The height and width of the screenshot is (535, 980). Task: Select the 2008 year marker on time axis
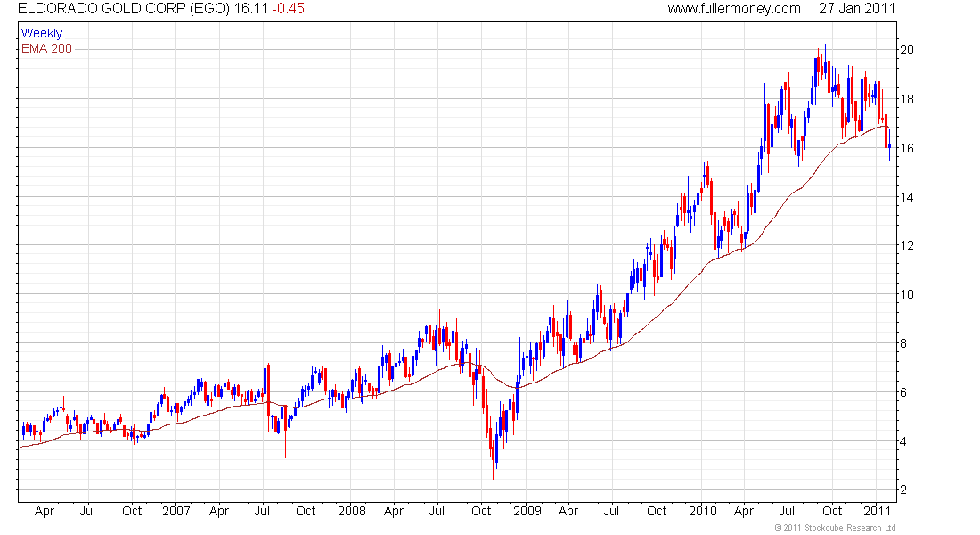point(352,511)
